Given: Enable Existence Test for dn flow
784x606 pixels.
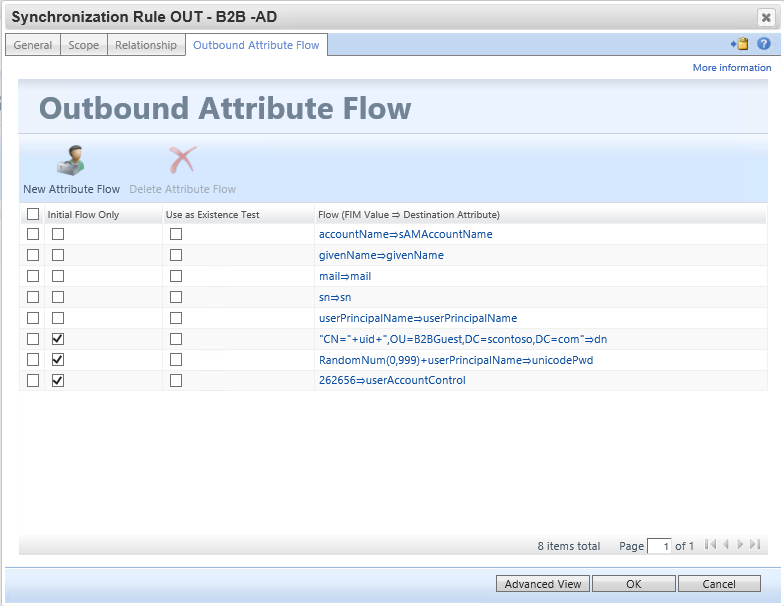Looking at the screenshot, I should click(x=176, y=339).
